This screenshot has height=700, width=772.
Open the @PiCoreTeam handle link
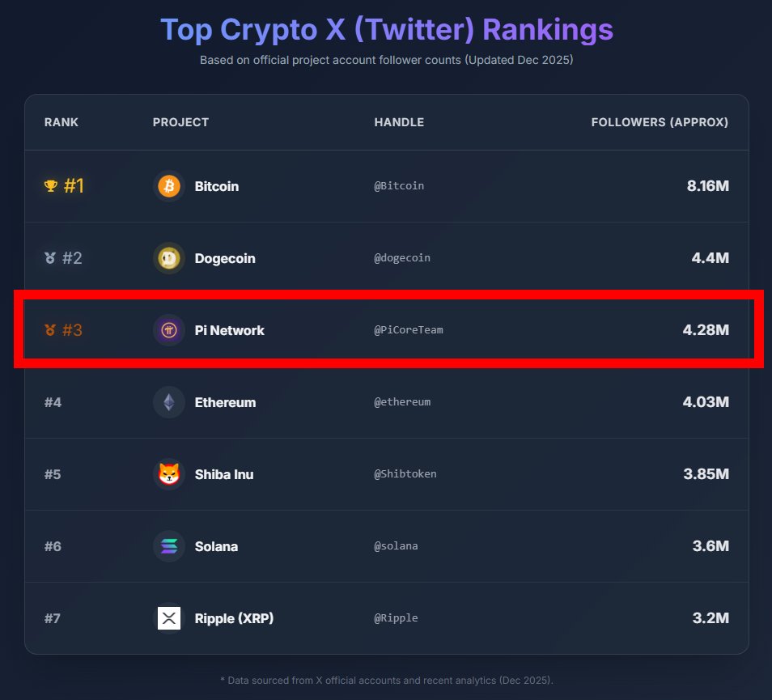pos(409,330)
